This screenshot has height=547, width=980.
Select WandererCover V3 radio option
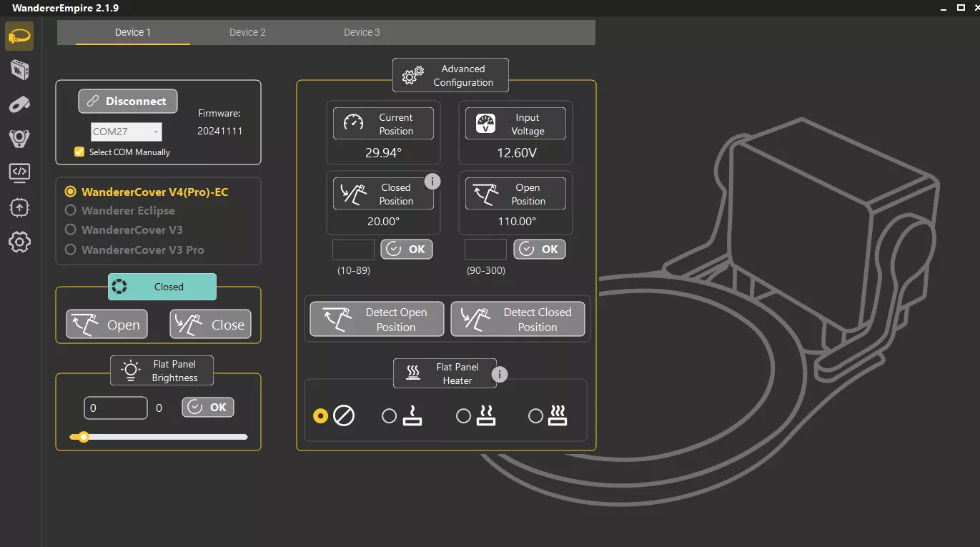coord(70,230)
